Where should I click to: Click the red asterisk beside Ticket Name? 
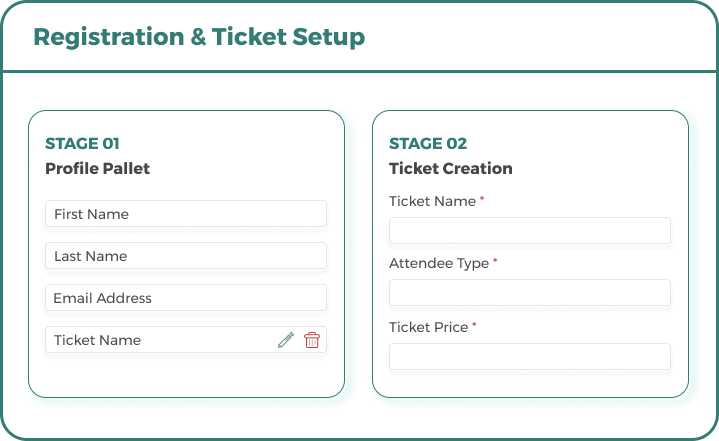(x=482, y=198)
